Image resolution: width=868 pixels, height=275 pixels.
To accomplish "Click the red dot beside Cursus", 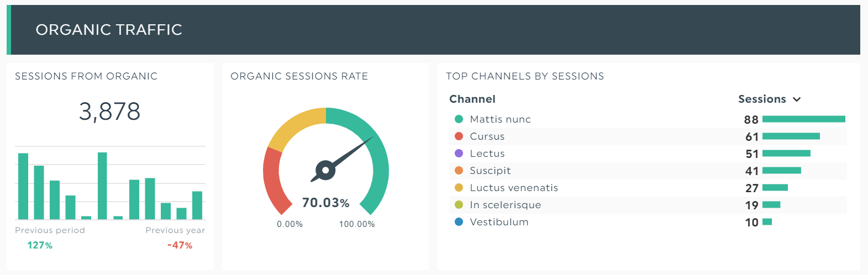I will pos(459,136).
